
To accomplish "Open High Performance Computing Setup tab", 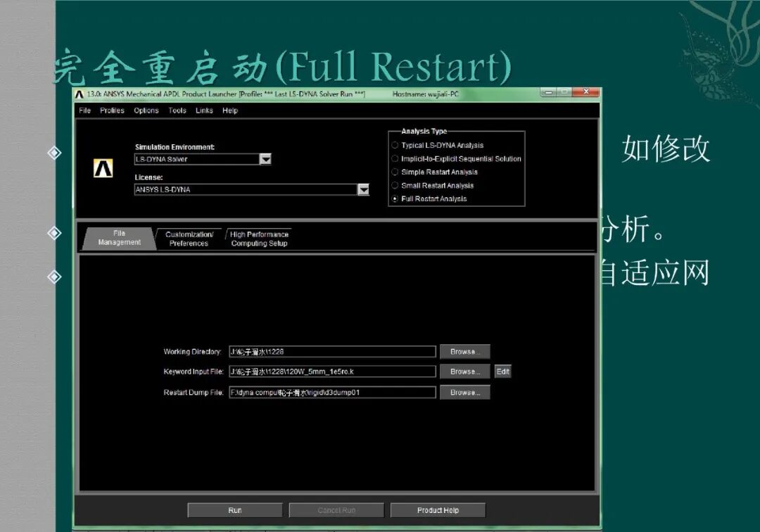I will click(259, 239).
